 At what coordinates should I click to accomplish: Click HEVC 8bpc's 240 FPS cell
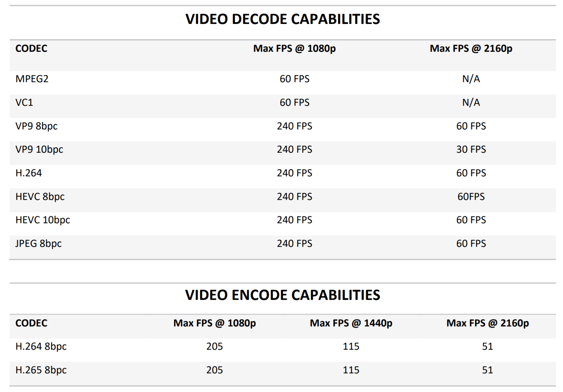point(294,197)
